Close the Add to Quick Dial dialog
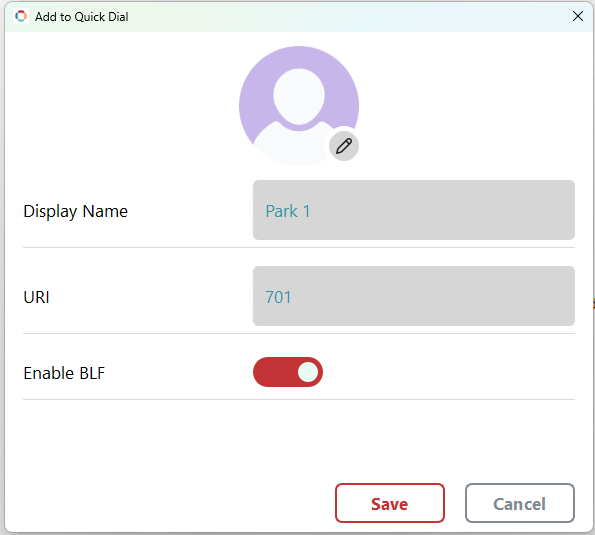Screen dimensions: 595x535 [578, 16]
